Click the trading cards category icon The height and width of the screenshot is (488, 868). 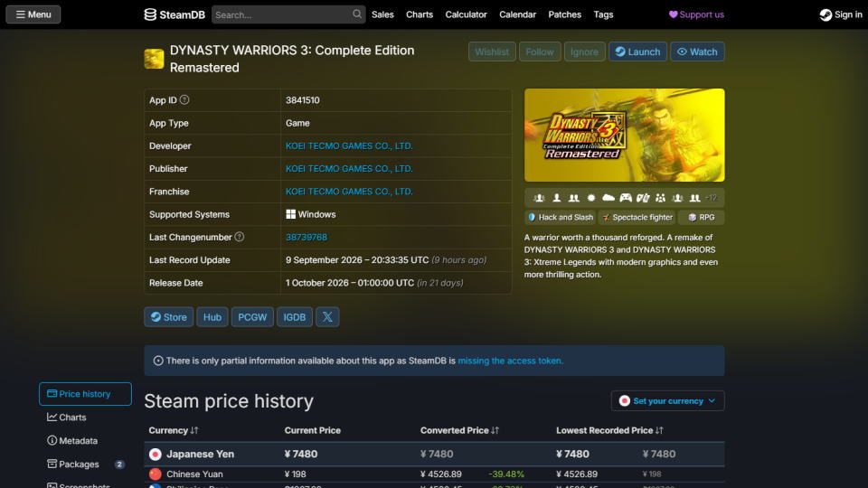pyautogui.click(x=643, y=198)
